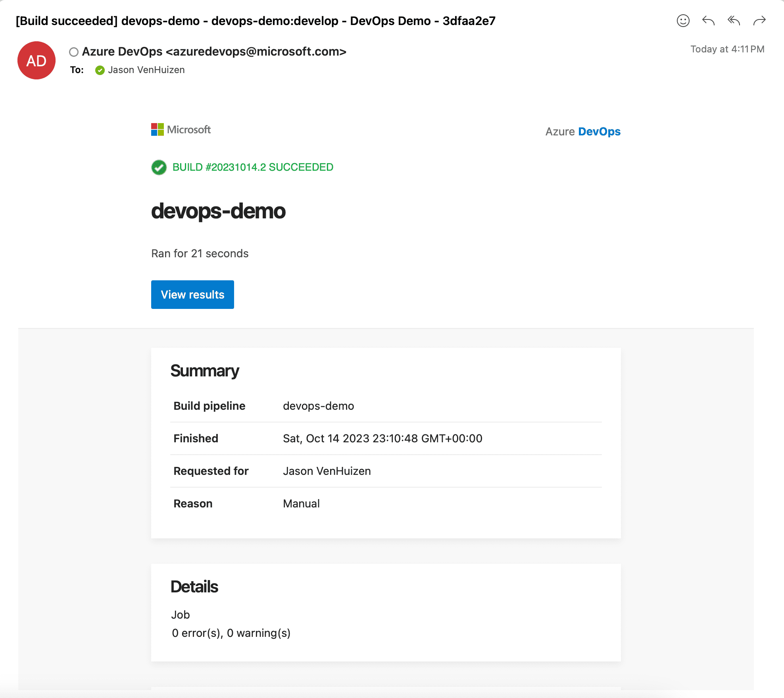Viewport: 784px width, 698px height.
Task: Click Requested for value Jason VenHuizen
Action: (327, 471)
